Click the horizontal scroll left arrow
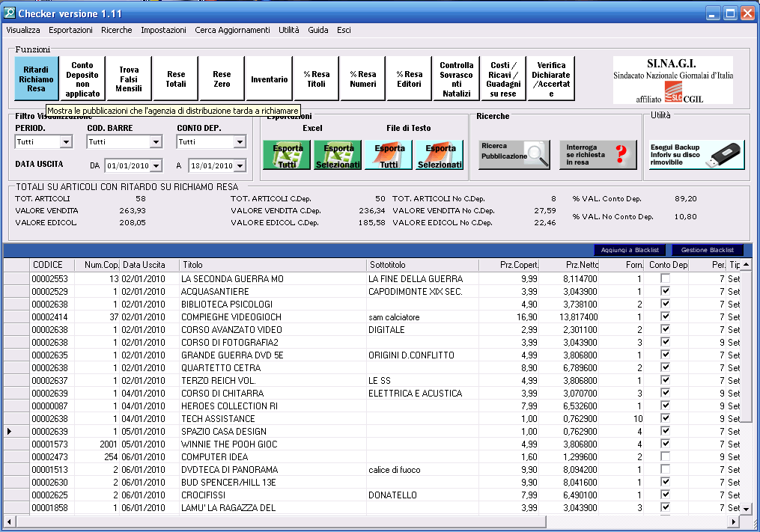The width and height of the screenshot is (760, 532). pos(9,522)
